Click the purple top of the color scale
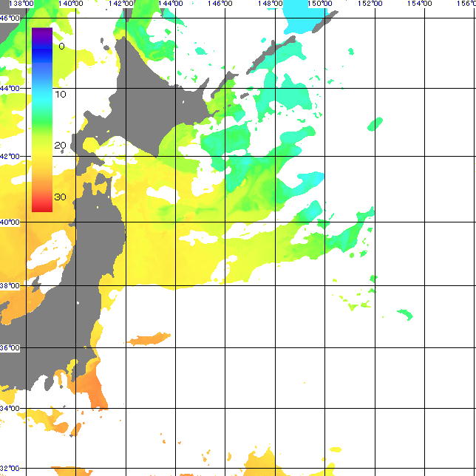 pyautogui.click(x=42, y=33)
